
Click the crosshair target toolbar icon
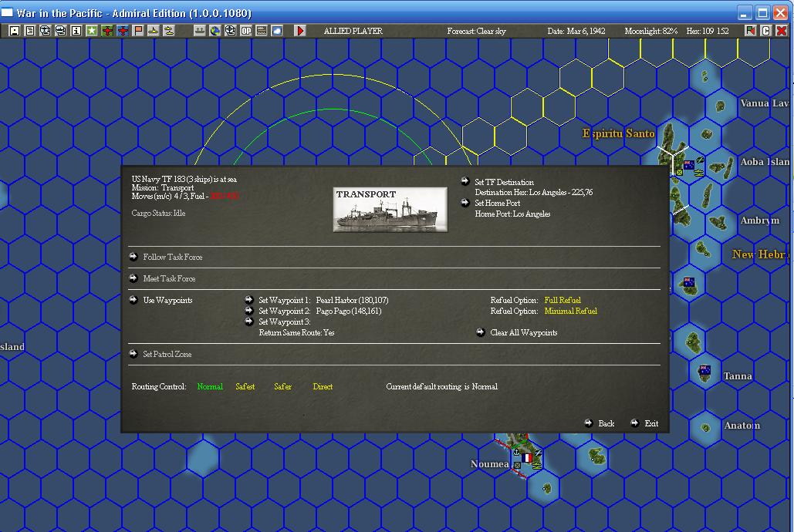[x=231, y=31]
